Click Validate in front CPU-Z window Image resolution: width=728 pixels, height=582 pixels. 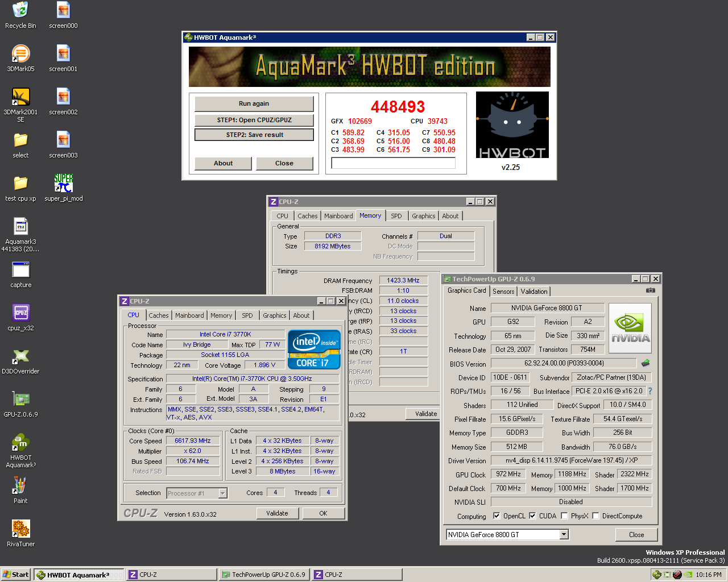pyautogui.click(x=277, y=513)
